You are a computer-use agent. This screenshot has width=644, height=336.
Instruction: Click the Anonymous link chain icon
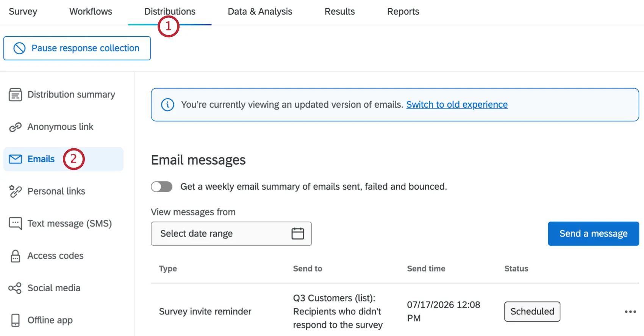tap(16, 127)
